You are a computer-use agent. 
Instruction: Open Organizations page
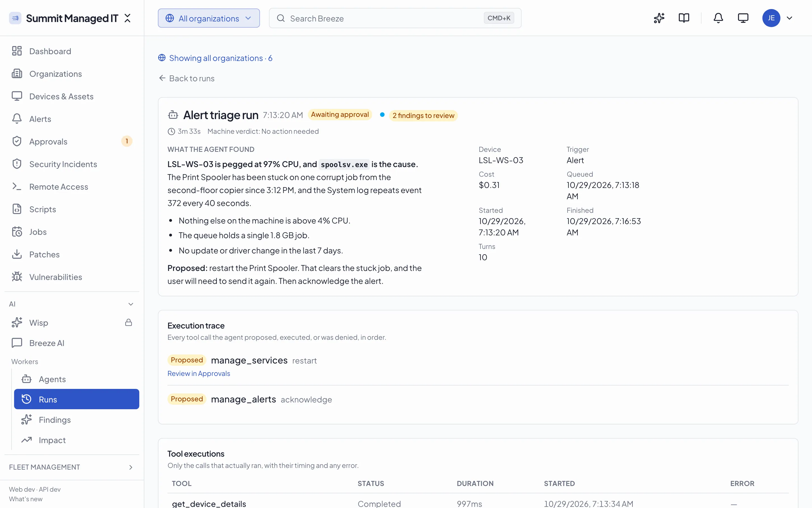(x=72, y=74)
